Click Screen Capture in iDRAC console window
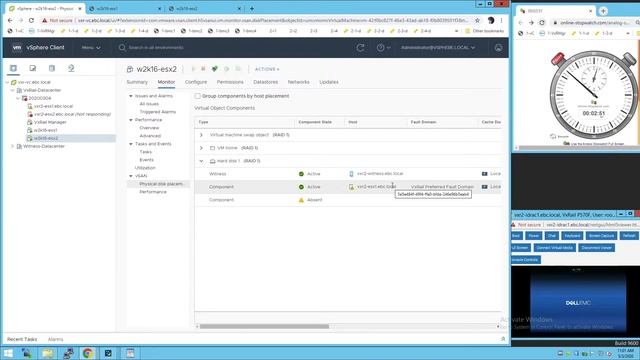This screenshot has height=360, width=640. [x=602, y=236]
